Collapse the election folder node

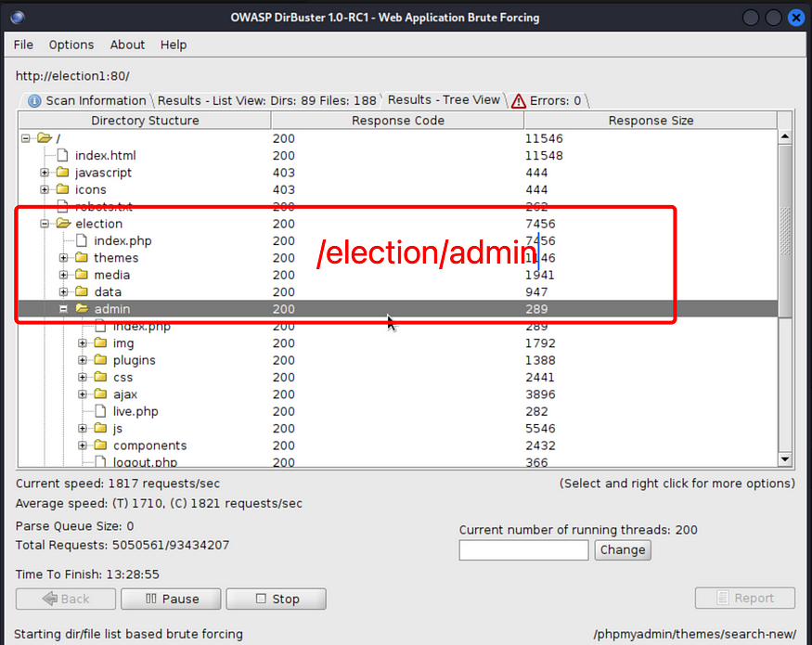click(45, 224)
